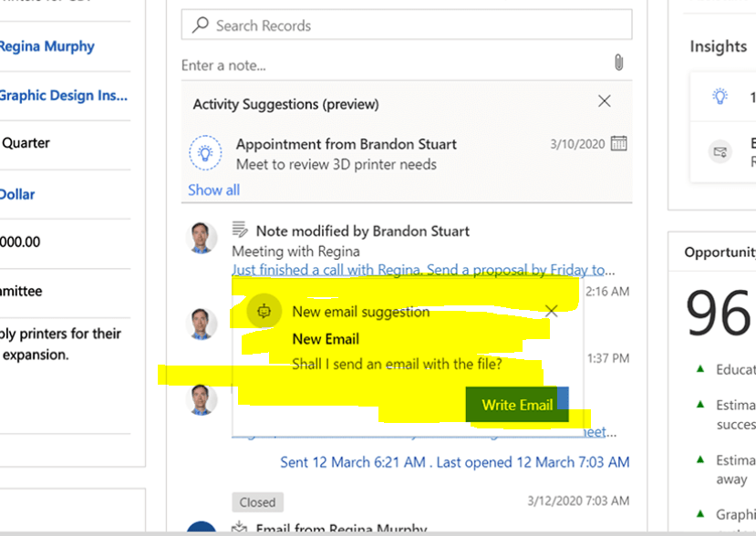Click the lightbulb icon in the Insights panel
The width and height of the screenshot is (756, 536).
pos(720,95)
